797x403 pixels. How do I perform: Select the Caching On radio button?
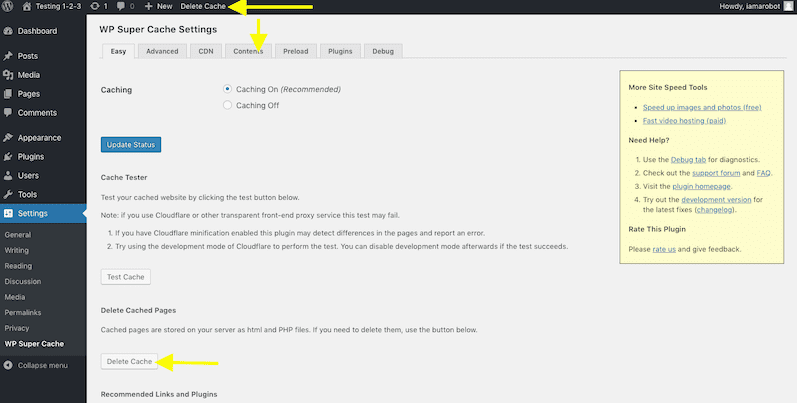tap(227, 89)
